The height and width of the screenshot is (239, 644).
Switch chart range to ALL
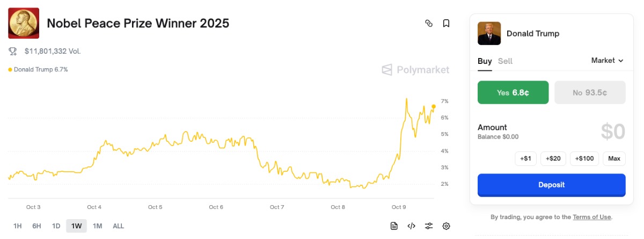coord(118,226)
